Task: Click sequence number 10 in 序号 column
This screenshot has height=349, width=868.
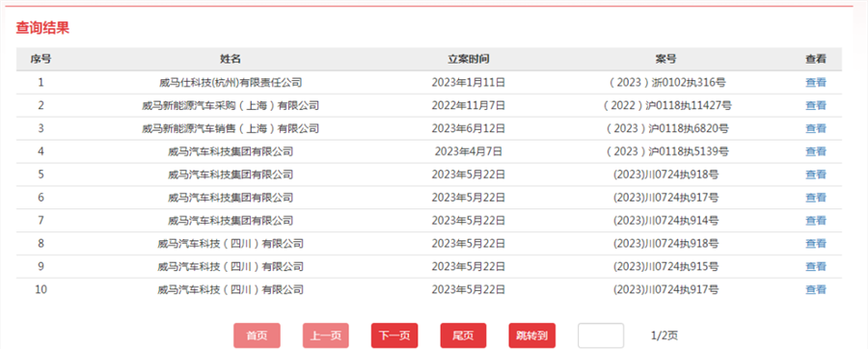Action: (41, 289)
